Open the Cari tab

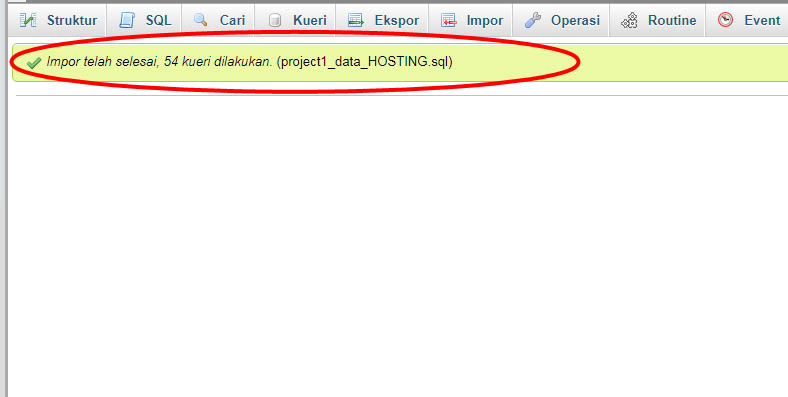tap(219, 20)
